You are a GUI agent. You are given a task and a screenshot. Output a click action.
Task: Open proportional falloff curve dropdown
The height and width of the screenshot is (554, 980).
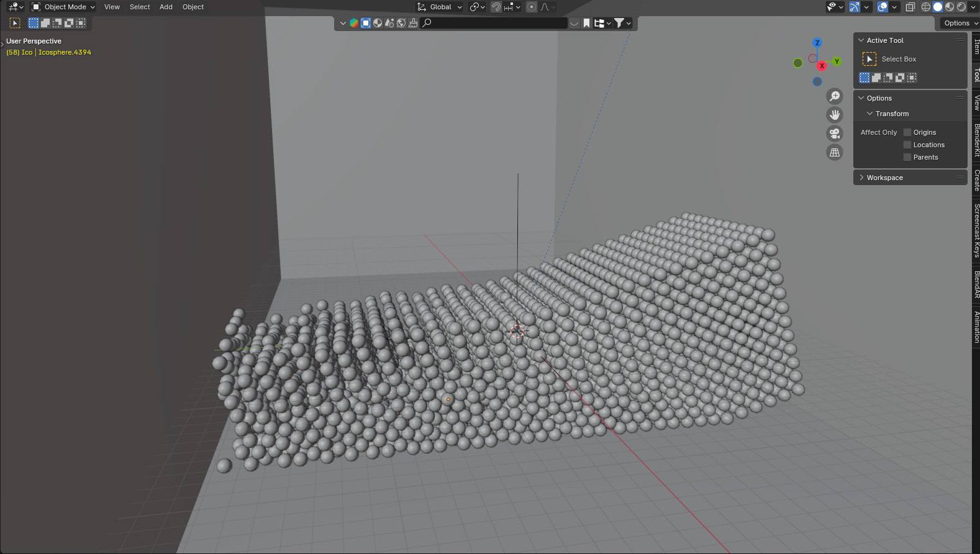(547, 7)
